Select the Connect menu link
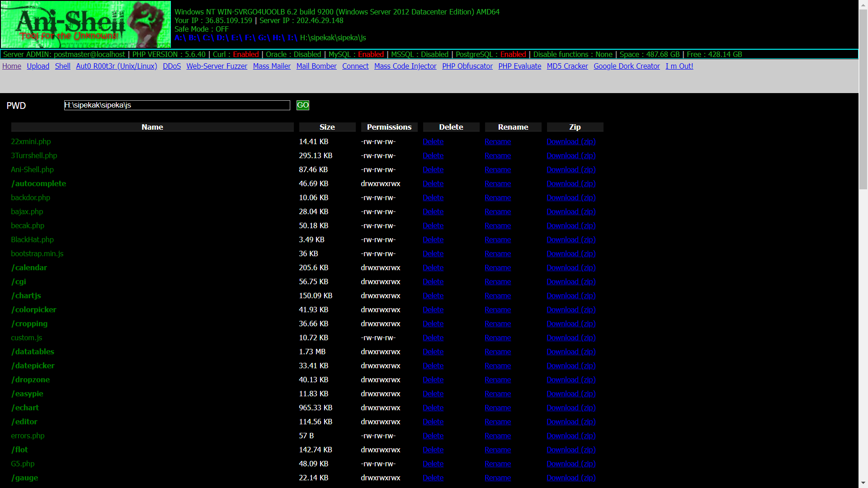The width and height of the screenshot is (868, 488). coord(355,66)
